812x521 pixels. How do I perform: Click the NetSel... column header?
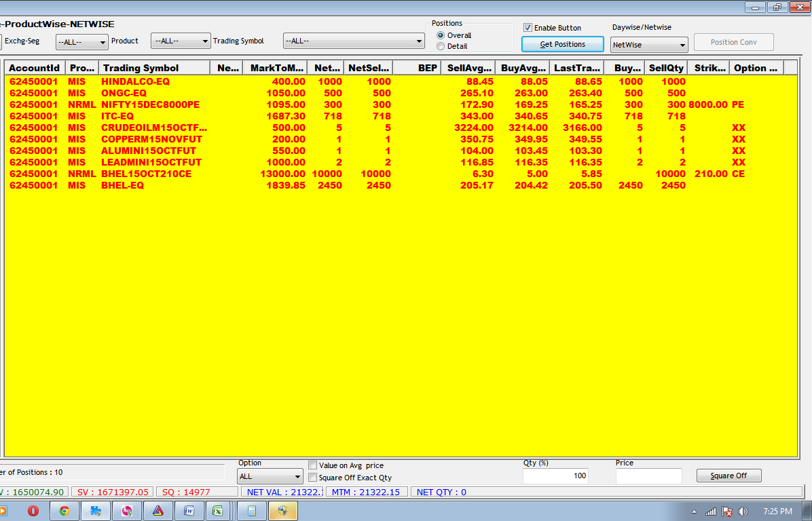[368, 68]
